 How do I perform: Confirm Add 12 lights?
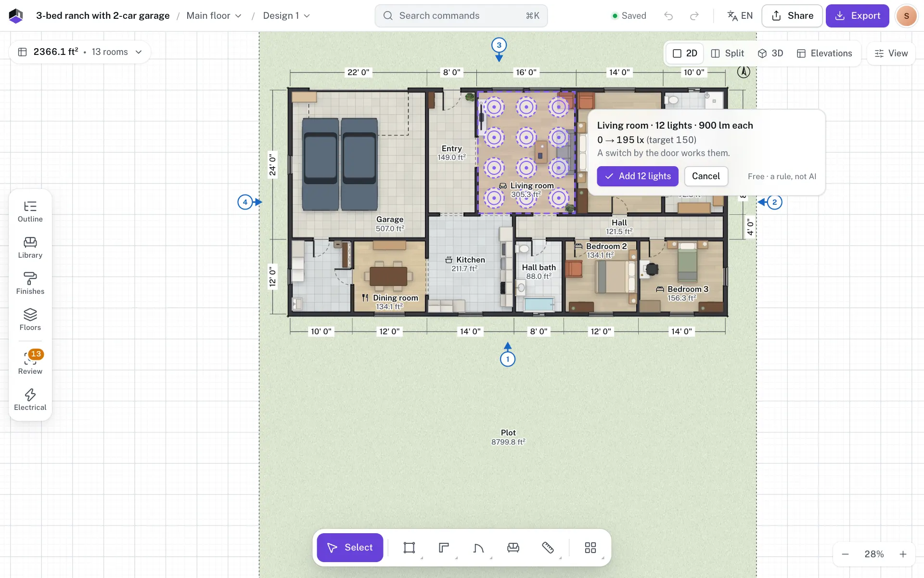click(638, 176)
